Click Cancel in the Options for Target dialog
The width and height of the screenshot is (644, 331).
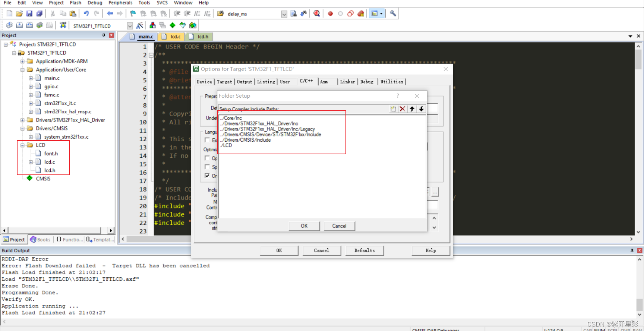click(x=322, y=250)
